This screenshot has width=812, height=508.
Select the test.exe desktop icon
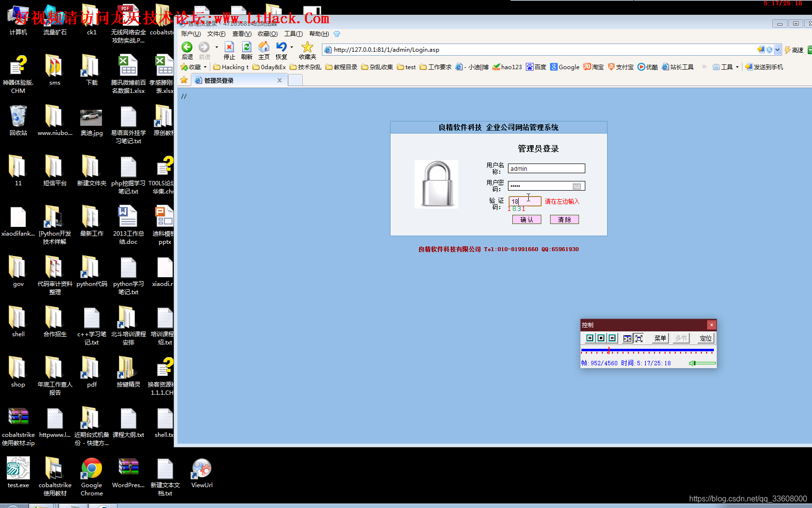(x=18, y=473)
